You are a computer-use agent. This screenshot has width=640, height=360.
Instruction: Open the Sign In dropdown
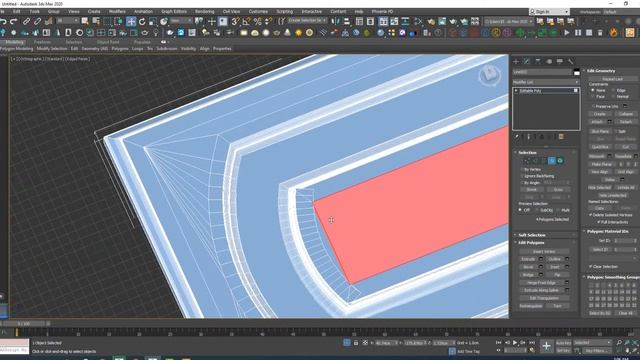click(549, 11)
